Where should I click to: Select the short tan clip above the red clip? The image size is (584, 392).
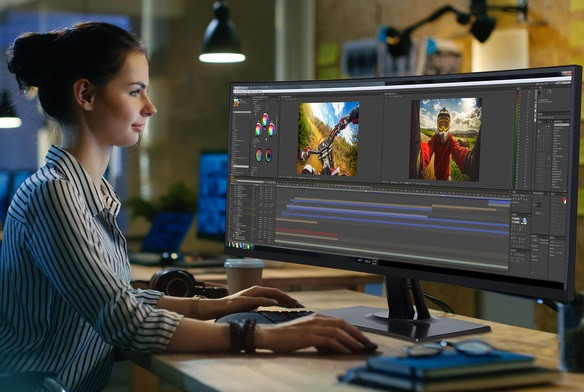click(x=296, y=221)
